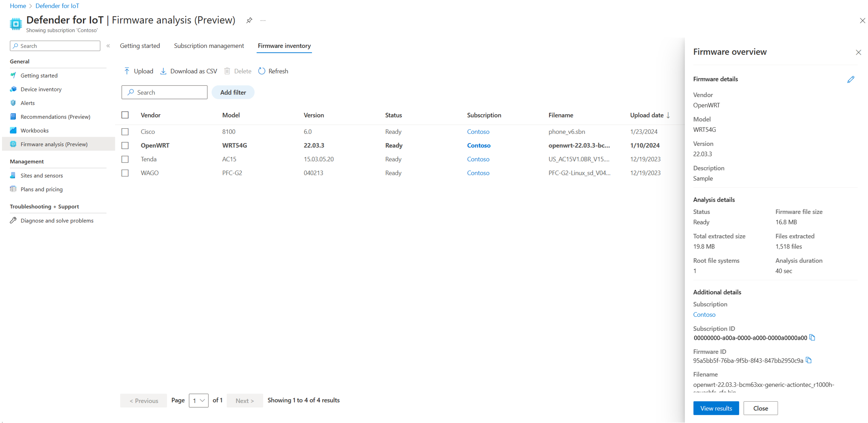Viewport: 868px width, 423px height.
Task: Click the Upload arrow icon
Action: pyautogui.click(x=127, y=71)
